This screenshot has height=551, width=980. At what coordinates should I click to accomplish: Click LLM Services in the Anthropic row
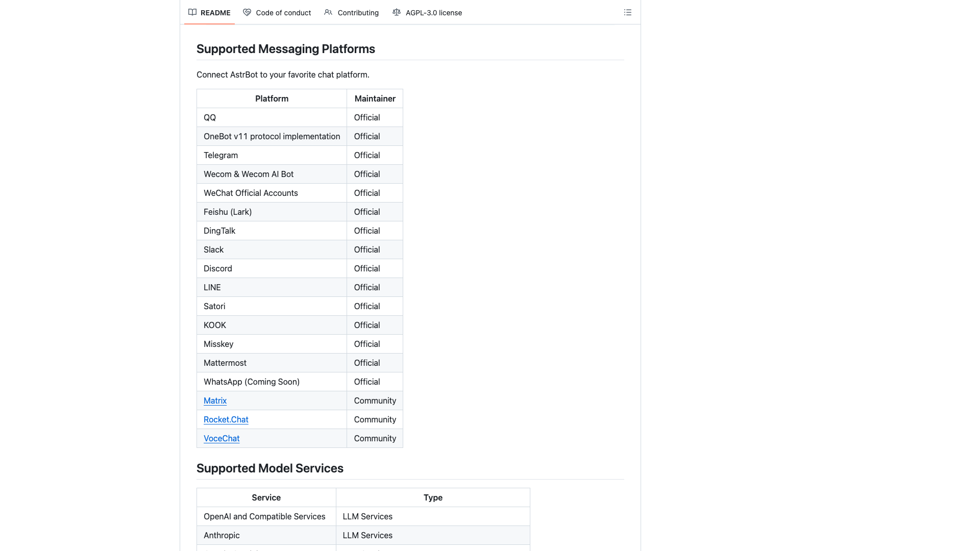(x=433, y=535)
